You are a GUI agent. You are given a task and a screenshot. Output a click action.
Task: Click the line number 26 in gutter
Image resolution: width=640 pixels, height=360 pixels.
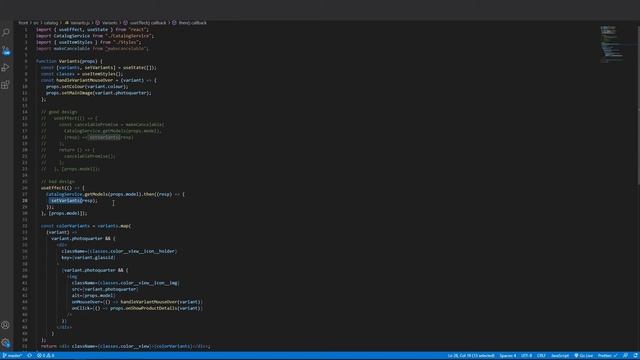tap(25, 188)
